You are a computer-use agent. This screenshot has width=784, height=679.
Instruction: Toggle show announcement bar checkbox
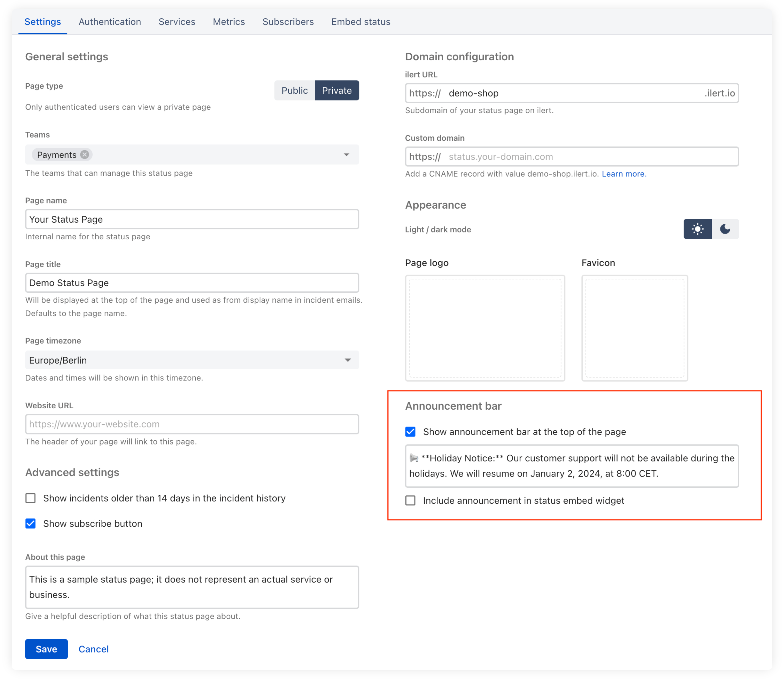410,432
